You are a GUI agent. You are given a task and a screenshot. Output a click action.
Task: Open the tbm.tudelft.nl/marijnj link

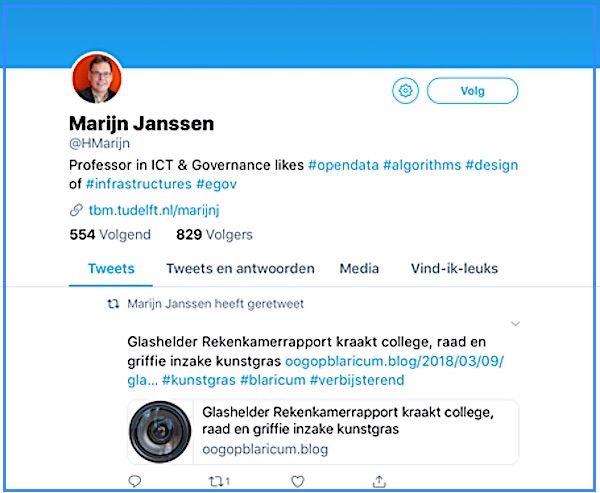(x=154, y=210)
